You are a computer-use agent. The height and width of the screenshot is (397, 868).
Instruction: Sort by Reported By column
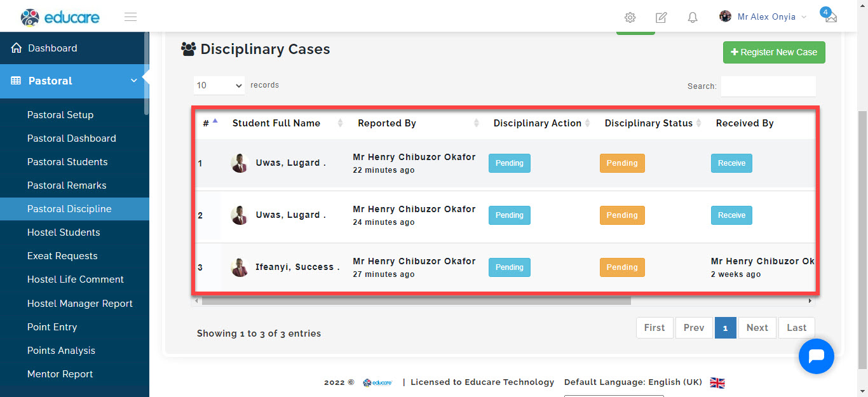click(477, 123)
